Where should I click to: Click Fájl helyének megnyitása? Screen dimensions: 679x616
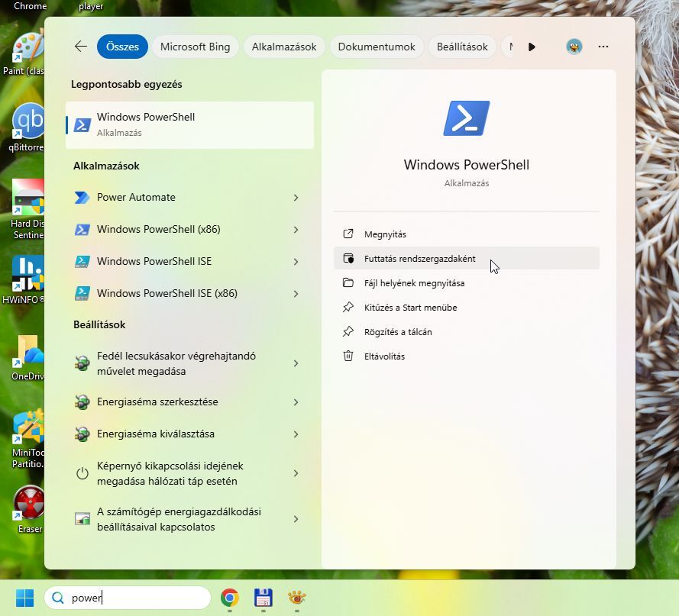[467, 283]
